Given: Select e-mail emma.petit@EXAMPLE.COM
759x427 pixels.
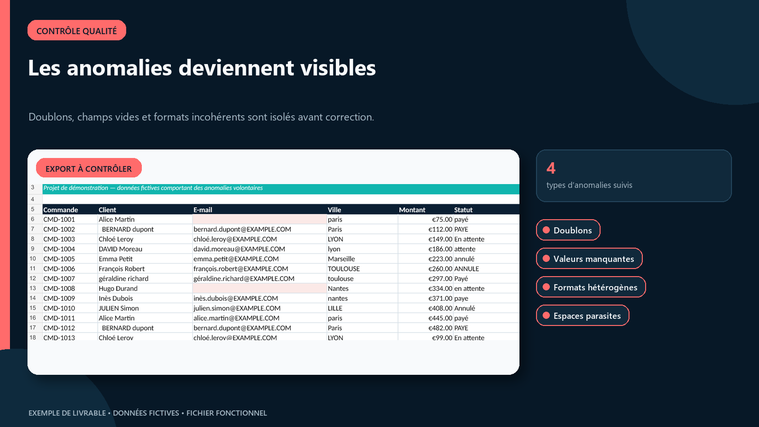Looking at the screenshot, I should click(259, 259).
